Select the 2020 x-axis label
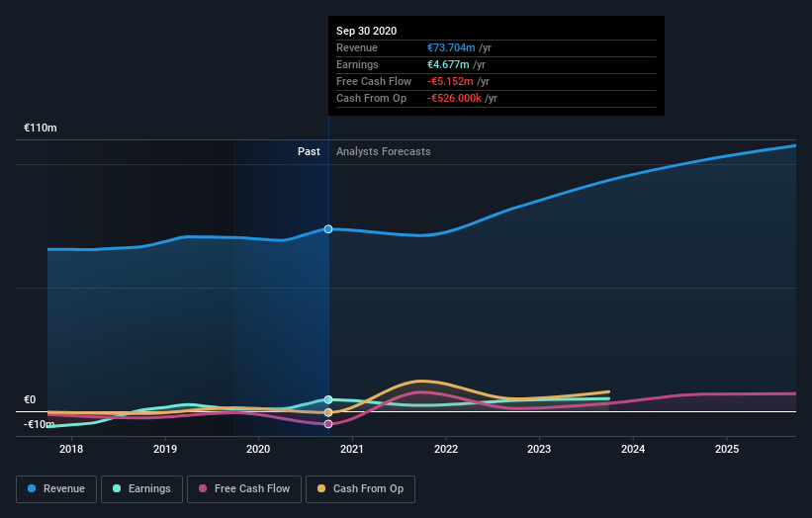Screen dimensions: 812x518 click(x=258, y=449)
